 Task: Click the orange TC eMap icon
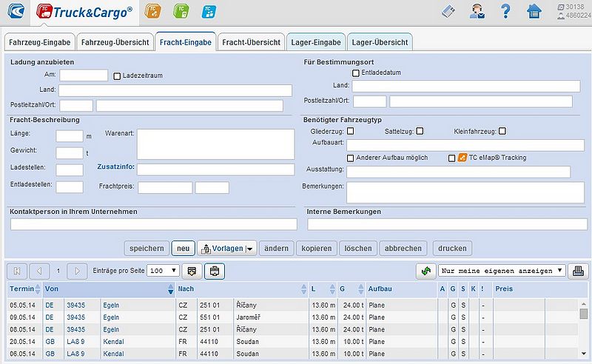[x=462, y=158]
